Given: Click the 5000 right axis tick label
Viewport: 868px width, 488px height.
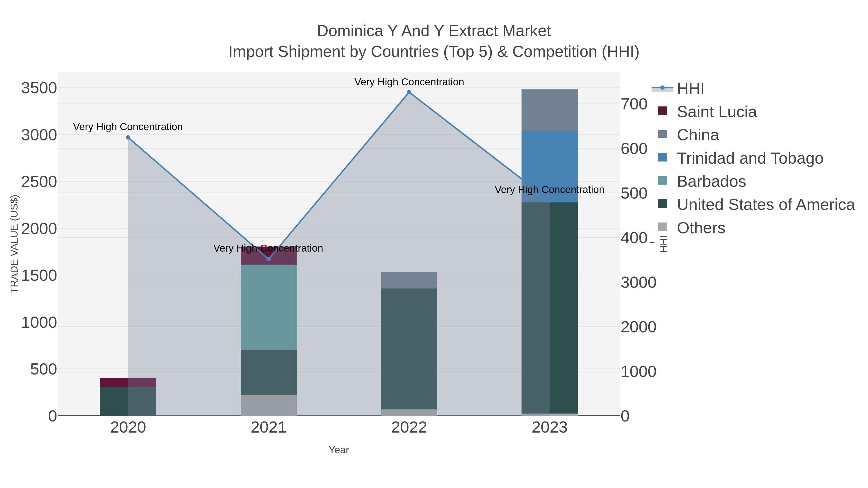Looking at the screenshot, I should [634, 193].
